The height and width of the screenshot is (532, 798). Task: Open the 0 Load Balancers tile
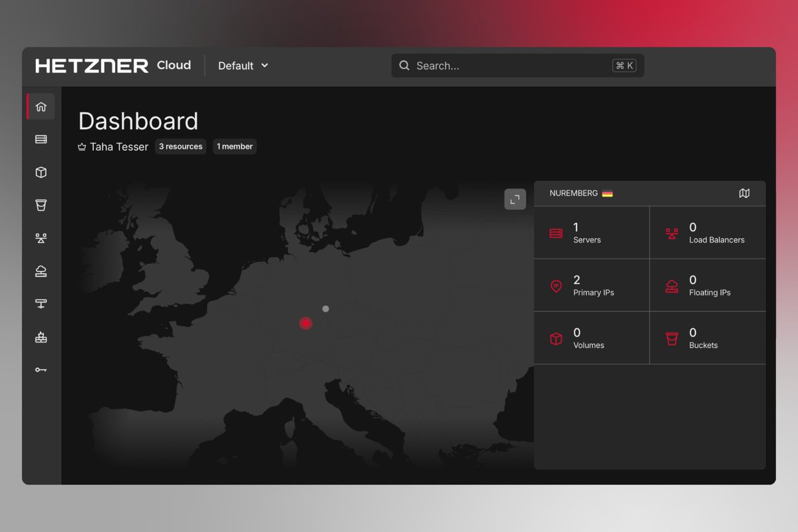coord(708,233)
